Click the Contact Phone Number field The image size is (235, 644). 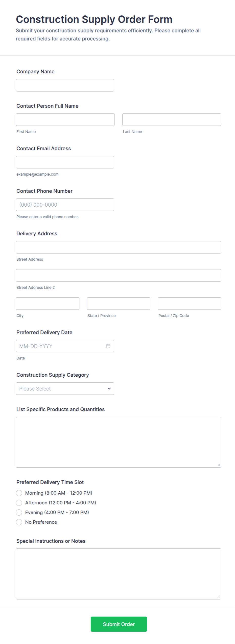click(x=65, y=205)
